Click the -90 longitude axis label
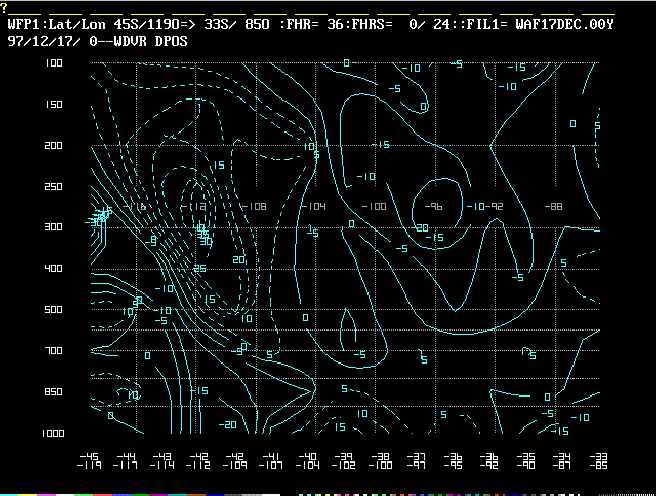The width and height of the screenshot is (656, 496). point(526,465)
